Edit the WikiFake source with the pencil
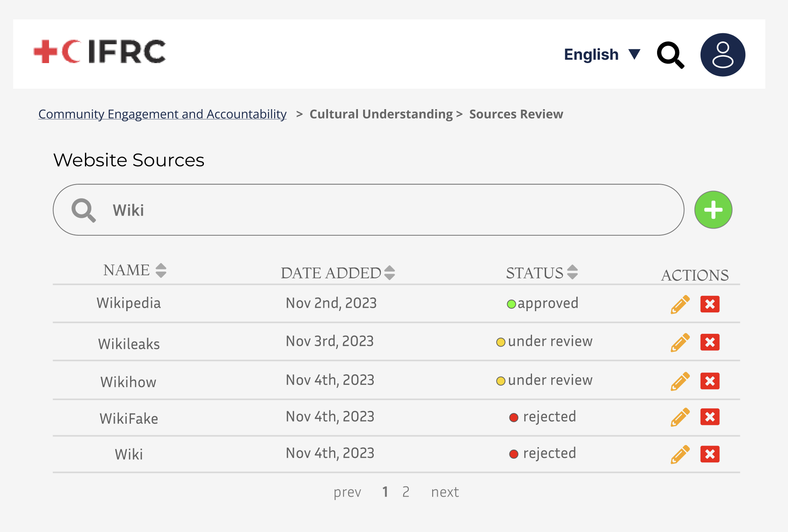 (x=680, y=417)
